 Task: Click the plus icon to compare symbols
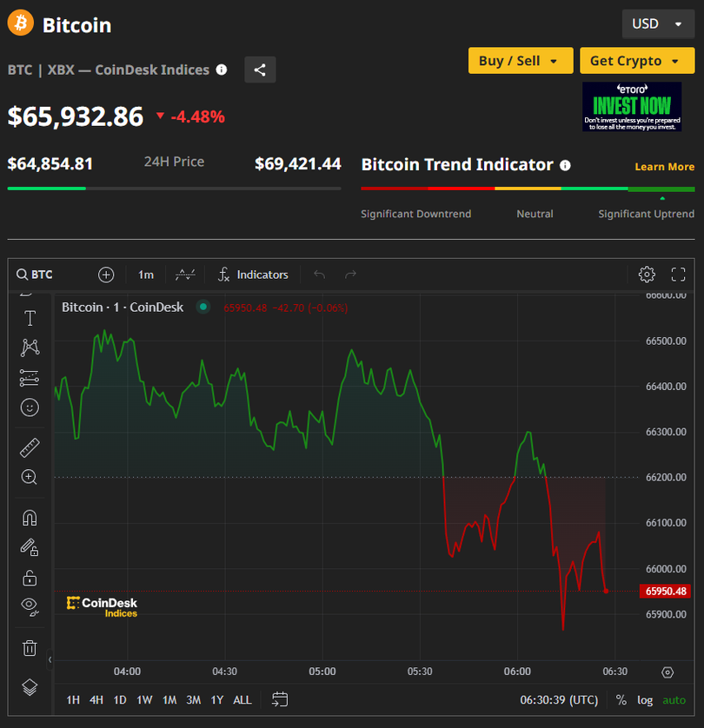(x=106, y=275)
